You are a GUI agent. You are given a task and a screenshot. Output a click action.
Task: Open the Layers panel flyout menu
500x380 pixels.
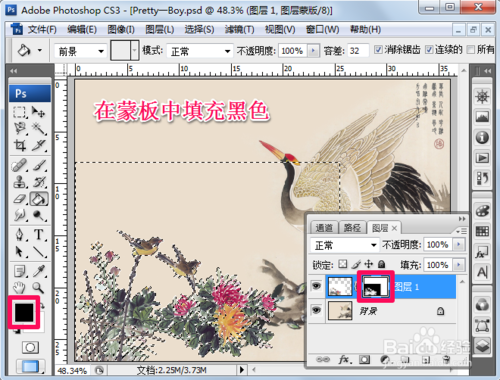(x=461, y=231)
